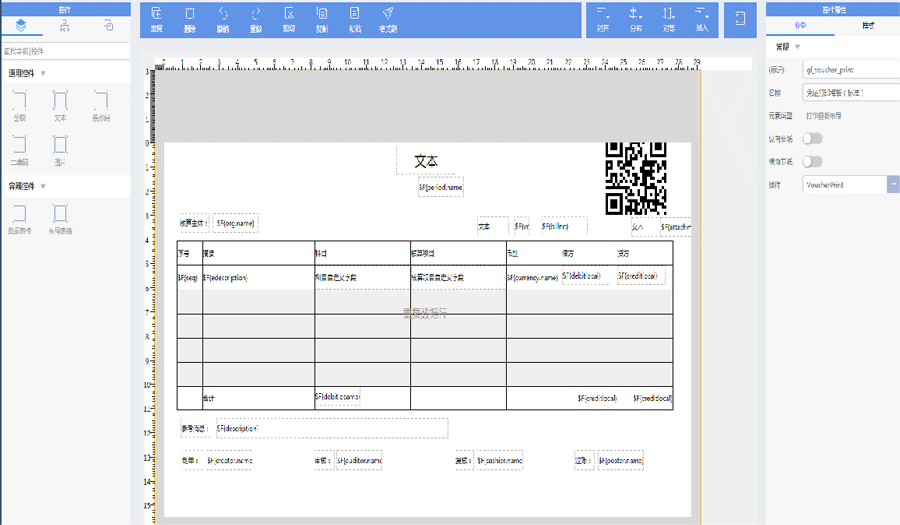The height and width of the screenshot is (525, 900).
Task: Click the Undo arrow icon
Action: [223, 19]
